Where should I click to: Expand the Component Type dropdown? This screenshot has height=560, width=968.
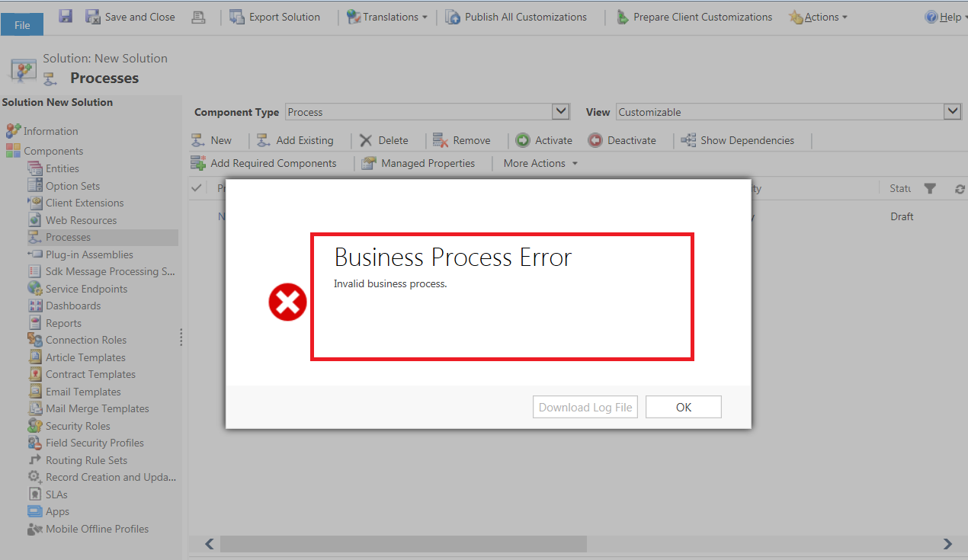pos(561,112)
